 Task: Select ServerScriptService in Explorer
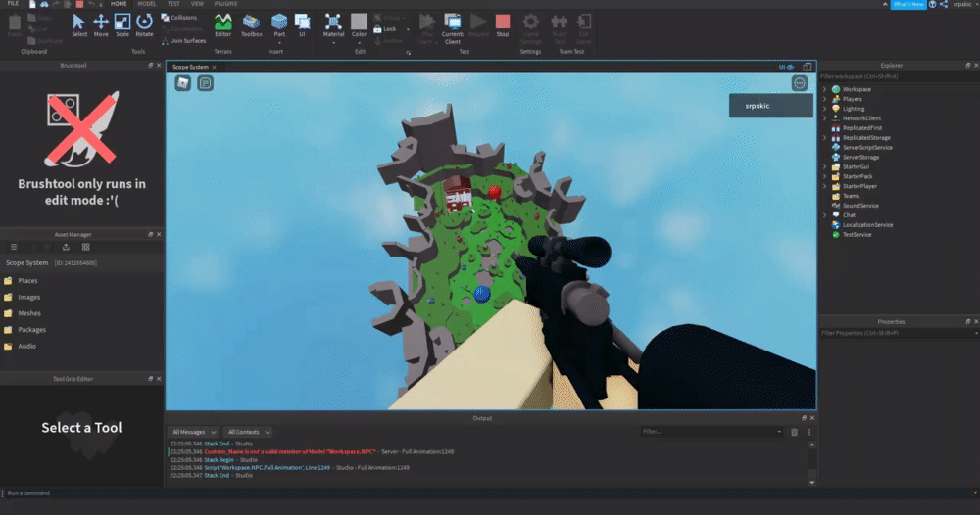(x=867, y=147)
